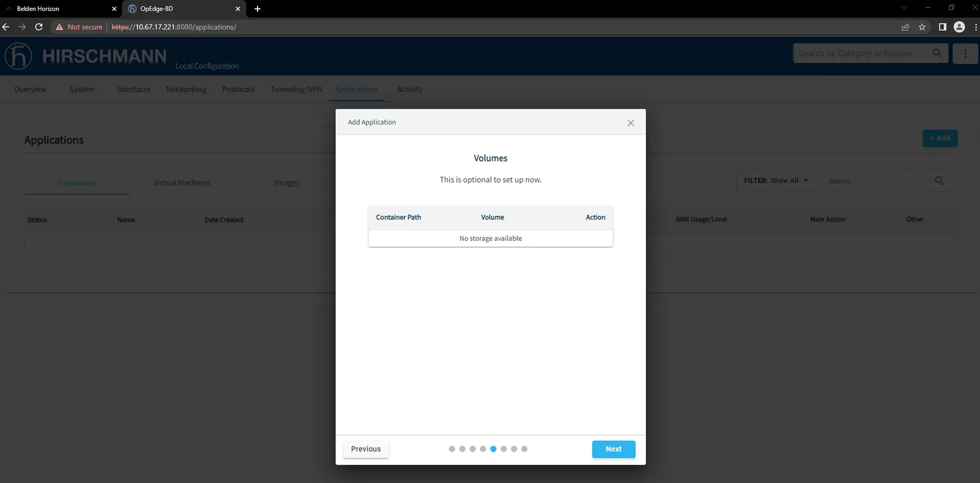Click the Hirschmann logo icon
This screenshot has width=980, height=483.
[x=18, y=56]
